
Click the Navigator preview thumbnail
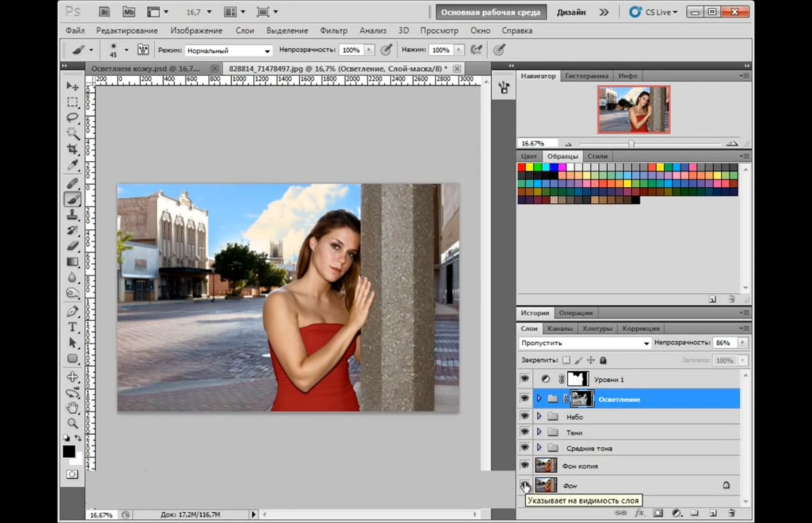tap(634, 110)
